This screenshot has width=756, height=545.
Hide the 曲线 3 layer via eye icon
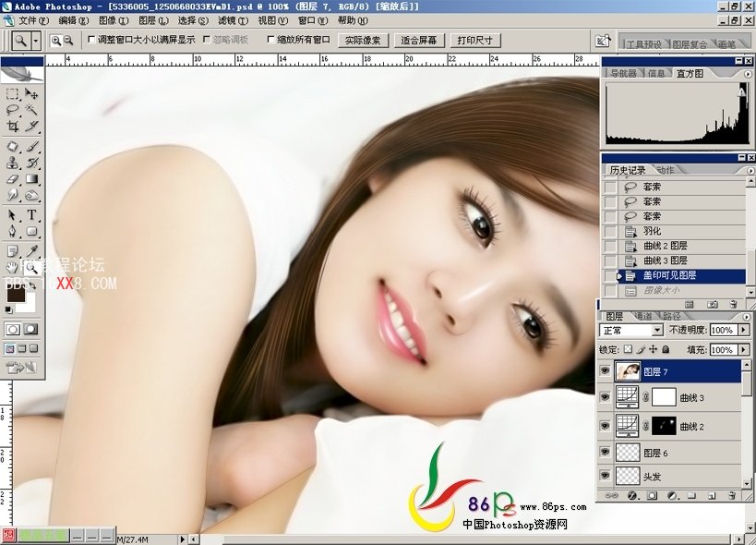click(606, 397)
